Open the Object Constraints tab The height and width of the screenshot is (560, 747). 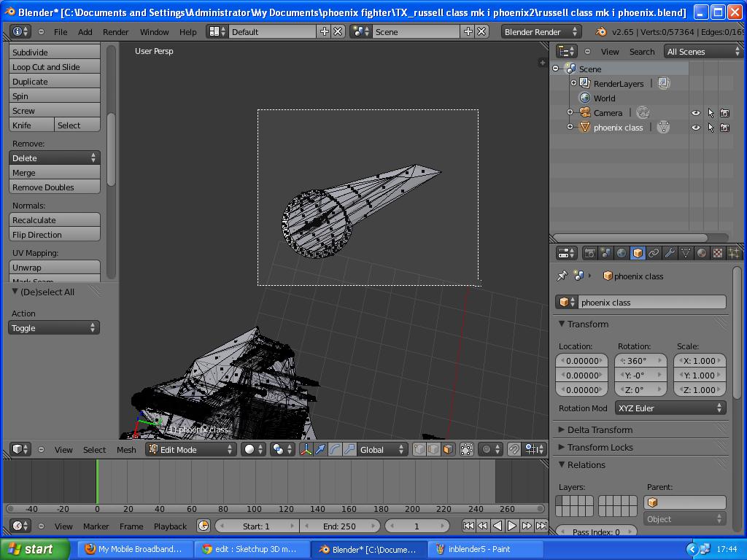point(654,253)
